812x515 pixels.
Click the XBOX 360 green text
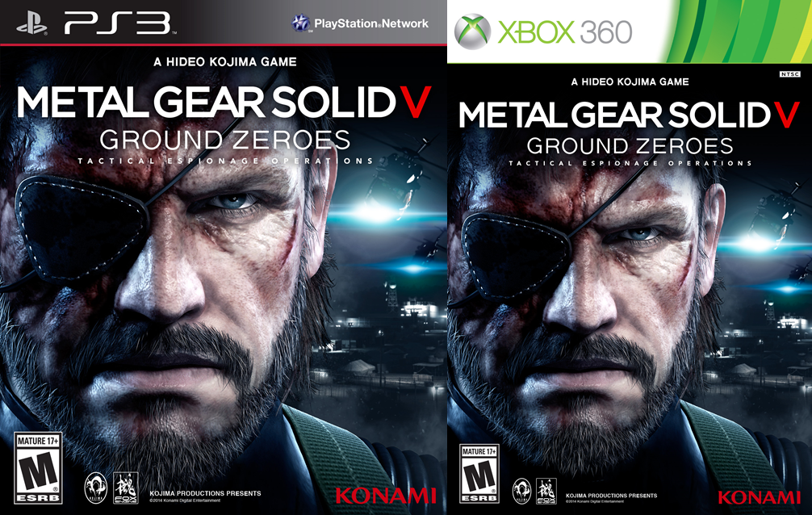coord(565,32)
